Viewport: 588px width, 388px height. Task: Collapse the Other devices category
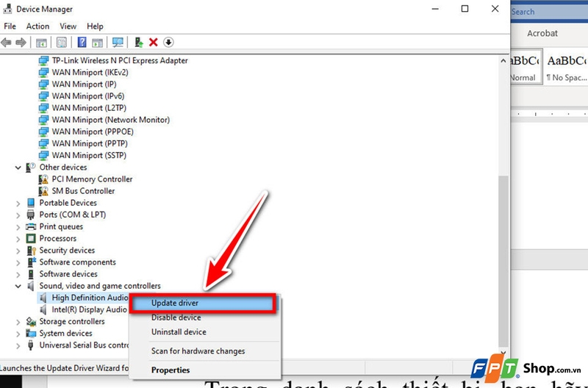pos(18,168)
